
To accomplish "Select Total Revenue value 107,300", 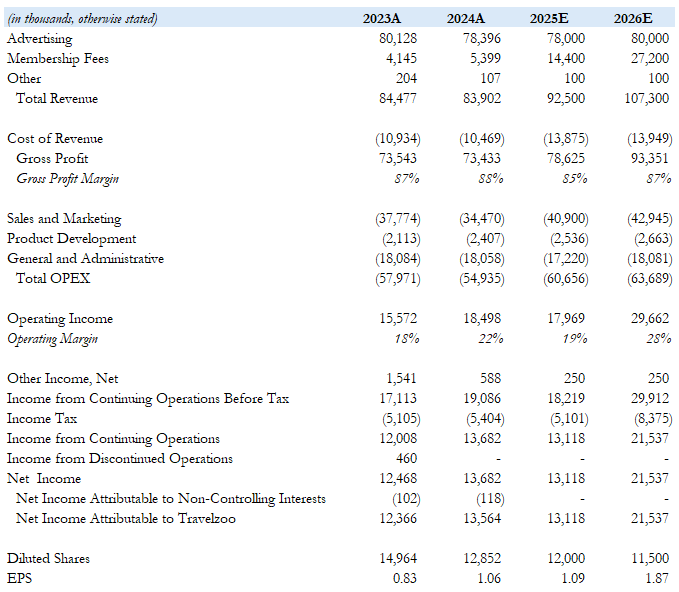I will tap(647, 99).
